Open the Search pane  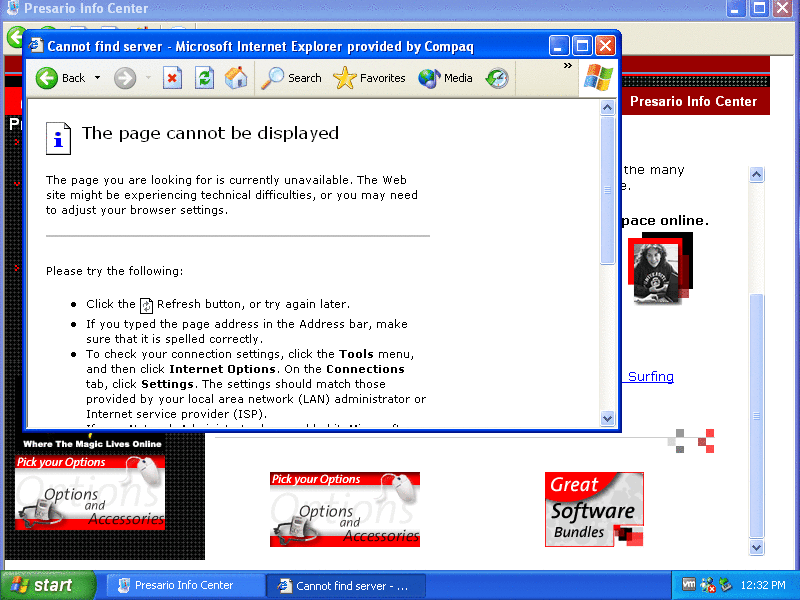291,78
